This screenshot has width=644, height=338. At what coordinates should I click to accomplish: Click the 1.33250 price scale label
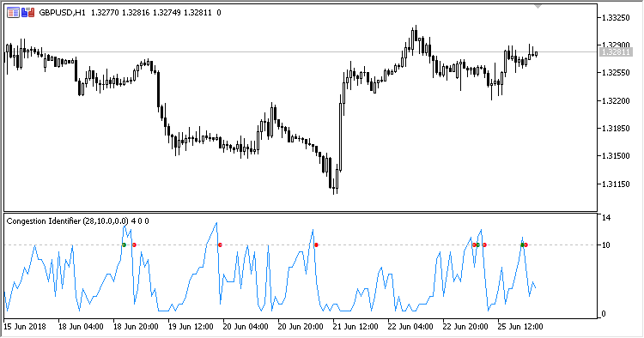point(616,18)
